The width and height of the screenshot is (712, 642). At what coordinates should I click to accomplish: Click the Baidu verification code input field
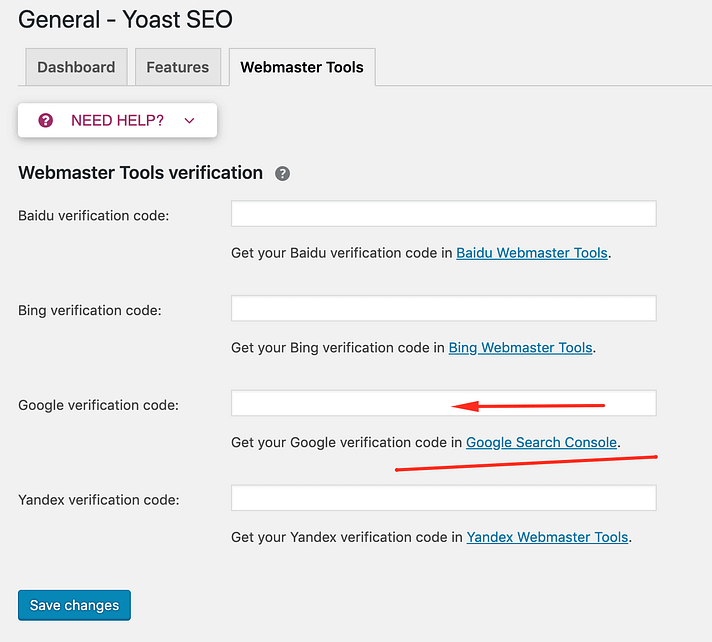click(443, 213)
